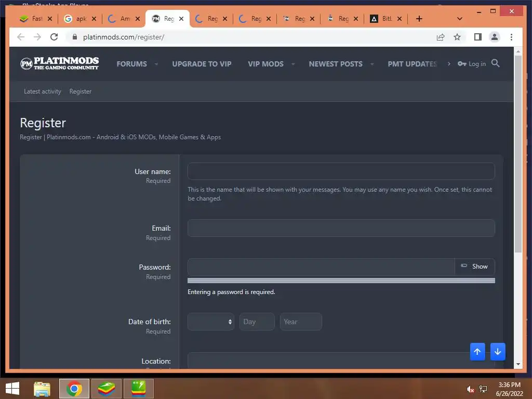The image size is (532, 399).
Task: Expand the NEWEST POSTS dropdown arrow
Action: click(372, 64)
